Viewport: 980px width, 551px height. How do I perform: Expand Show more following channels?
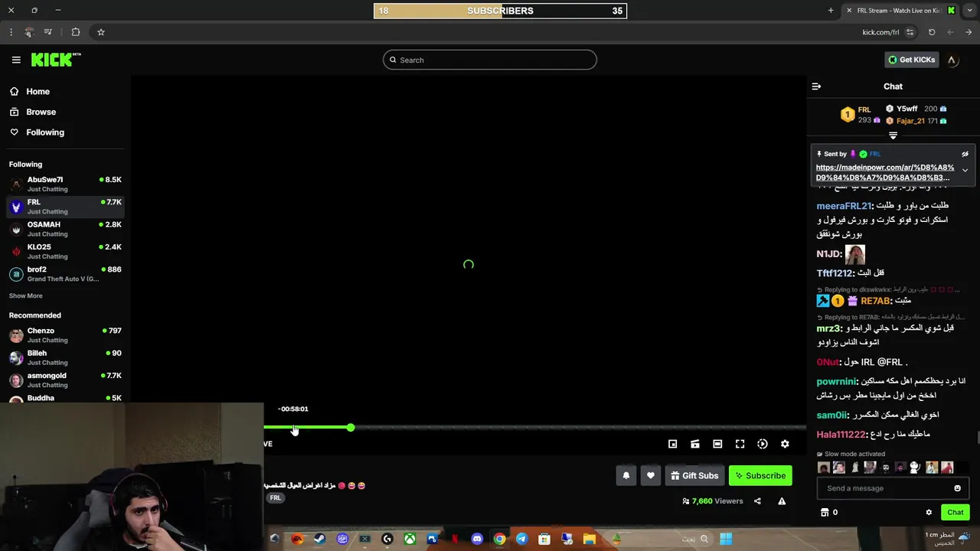(25, 295)
